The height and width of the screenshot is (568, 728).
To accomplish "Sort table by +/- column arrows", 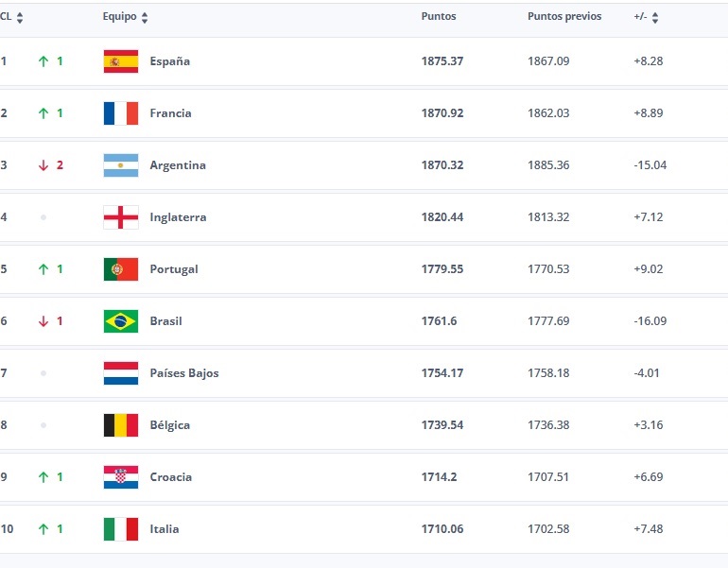I will [655, 17].
